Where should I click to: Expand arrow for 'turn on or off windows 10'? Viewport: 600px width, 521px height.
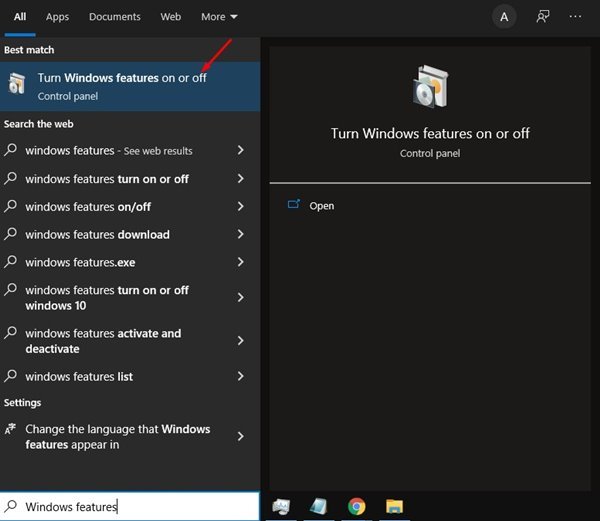pos(240,297)
